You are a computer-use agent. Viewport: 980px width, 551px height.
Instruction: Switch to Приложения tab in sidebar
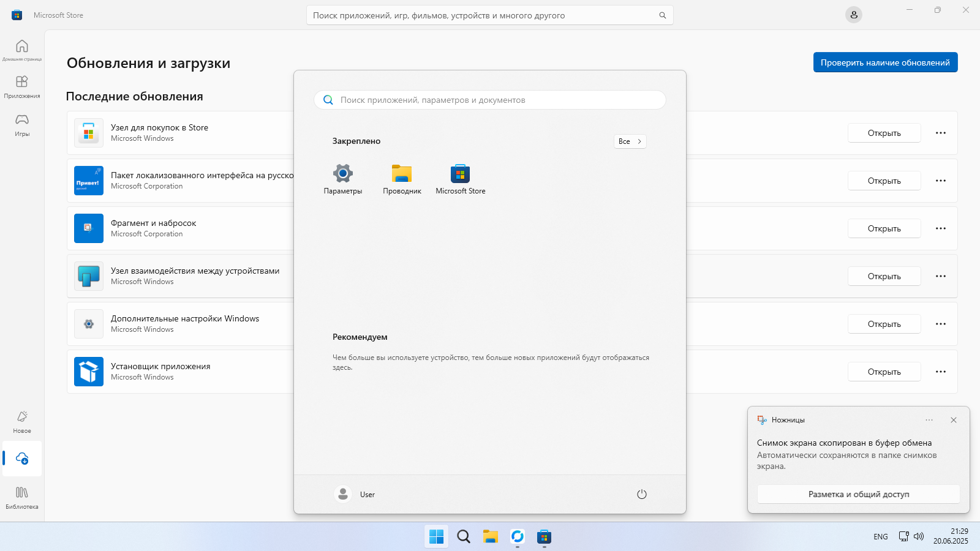22,87
